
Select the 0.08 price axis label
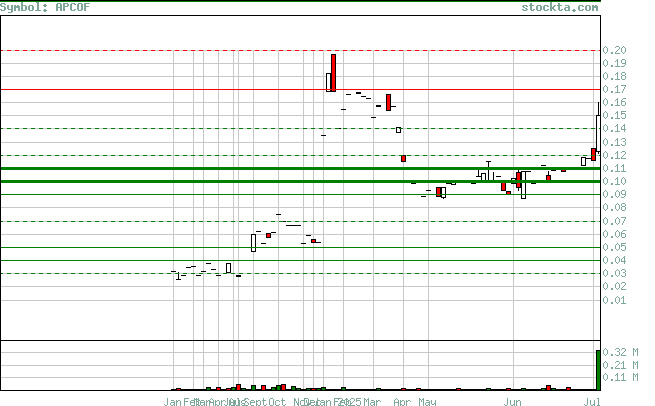click(x=614, y=207)
